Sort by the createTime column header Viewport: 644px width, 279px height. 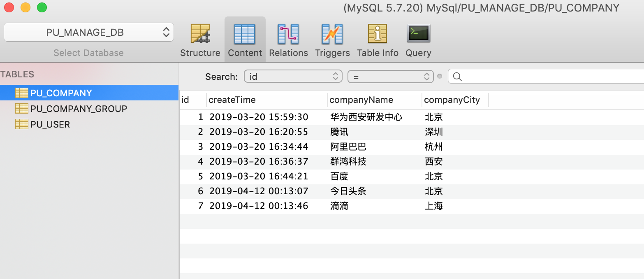[x=232, y=100]
